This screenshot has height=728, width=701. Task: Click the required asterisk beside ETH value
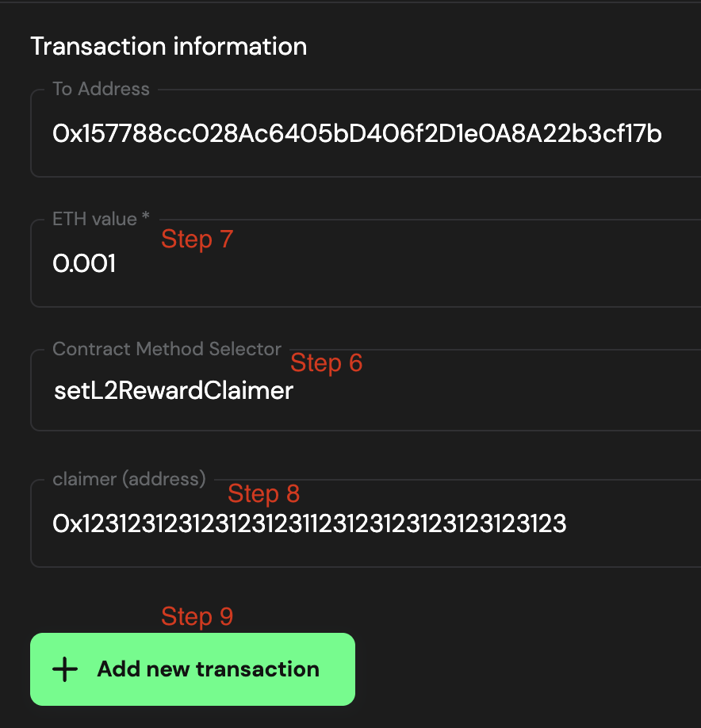pos(145,216)
